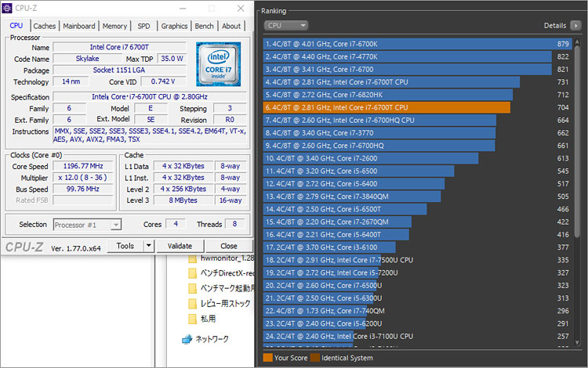Click the Tools button
The width and height of the screenshot is (588, 368).
click(125, 246)
